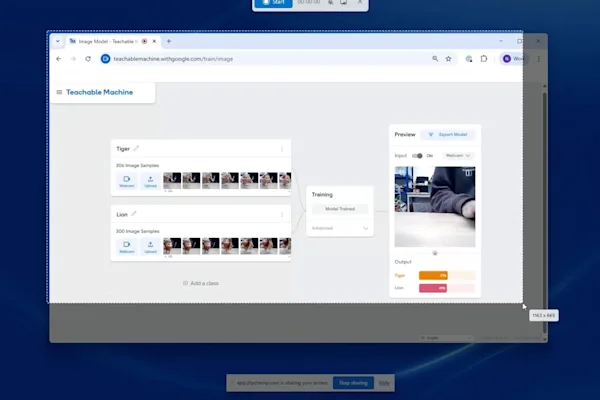Click the page vertical scrollbar

point(545,211)
